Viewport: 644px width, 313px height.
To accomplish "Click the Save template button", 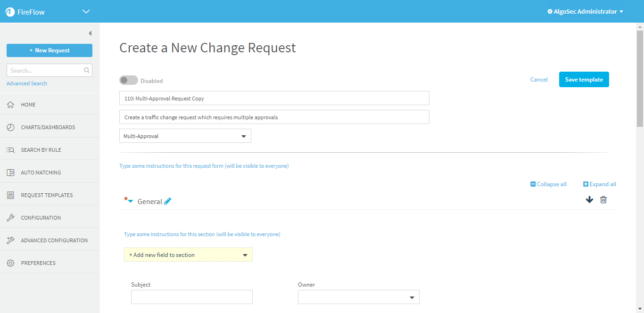I will [584, 80].
